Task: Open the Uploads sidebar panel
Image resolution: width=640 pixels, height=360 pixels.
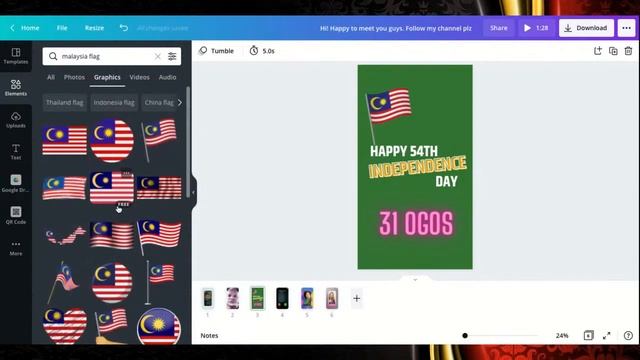Action: 16,120
